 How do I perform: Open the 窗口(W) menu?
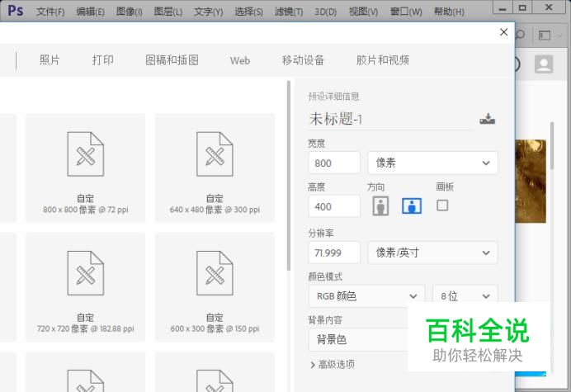(406, 12)
